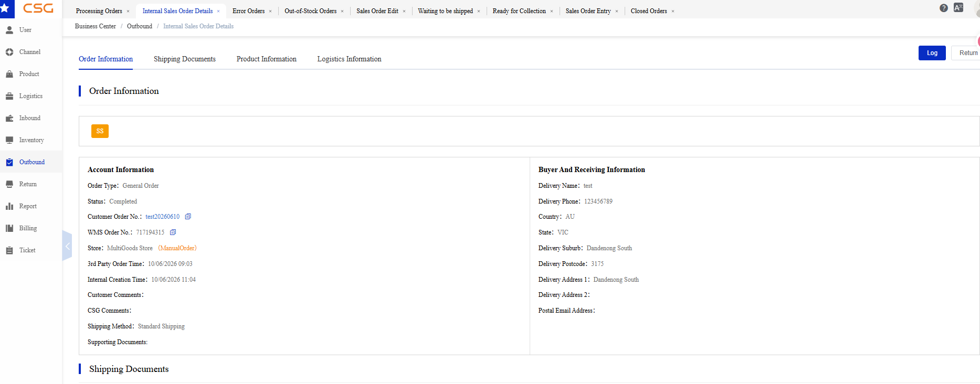Click the orange SS tag

coord(100,131)
